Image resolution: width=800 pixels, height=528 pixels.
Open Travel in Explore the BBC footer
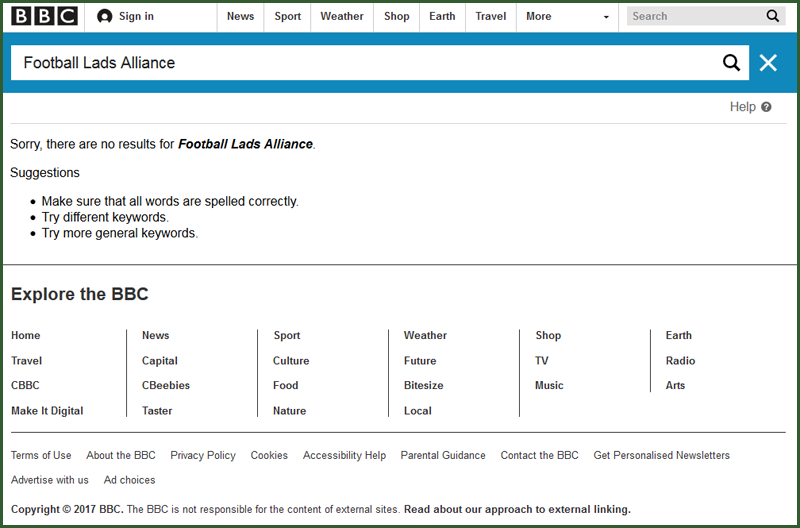[x=27, y=361]
